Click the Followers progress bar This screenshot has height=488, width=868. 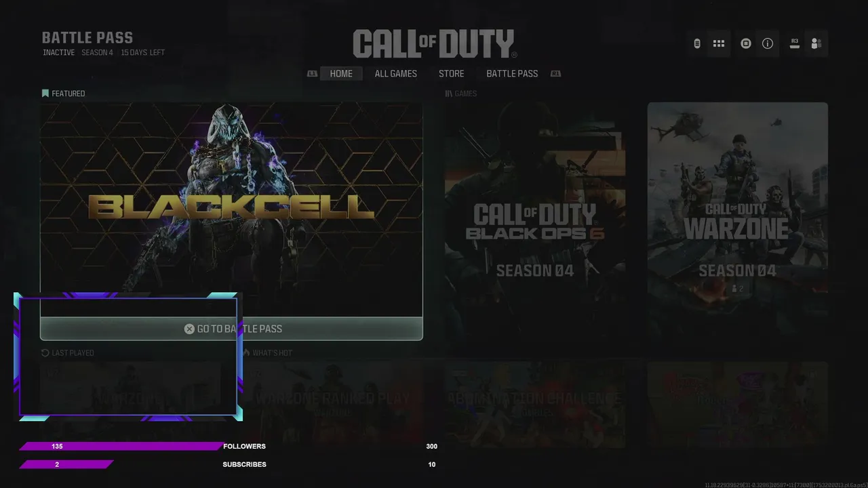(x=121, y=446)
